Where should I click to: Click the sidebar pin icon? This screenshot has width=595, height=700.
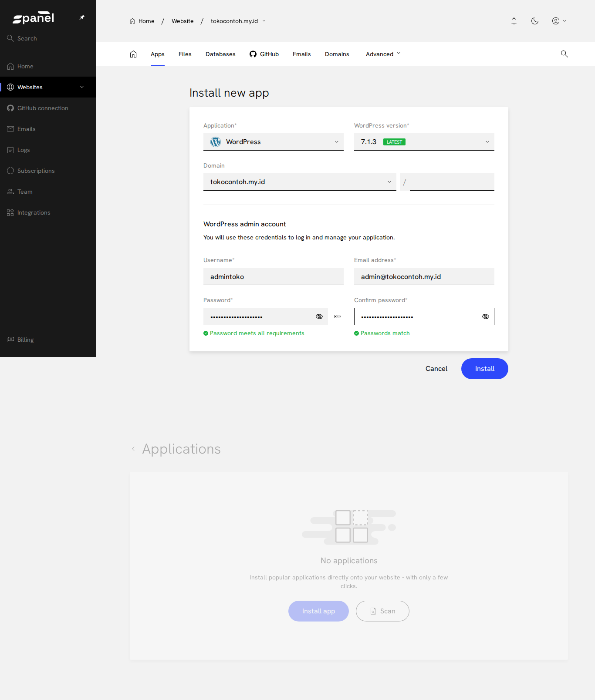pyautogui.click(x=82, y=17)
